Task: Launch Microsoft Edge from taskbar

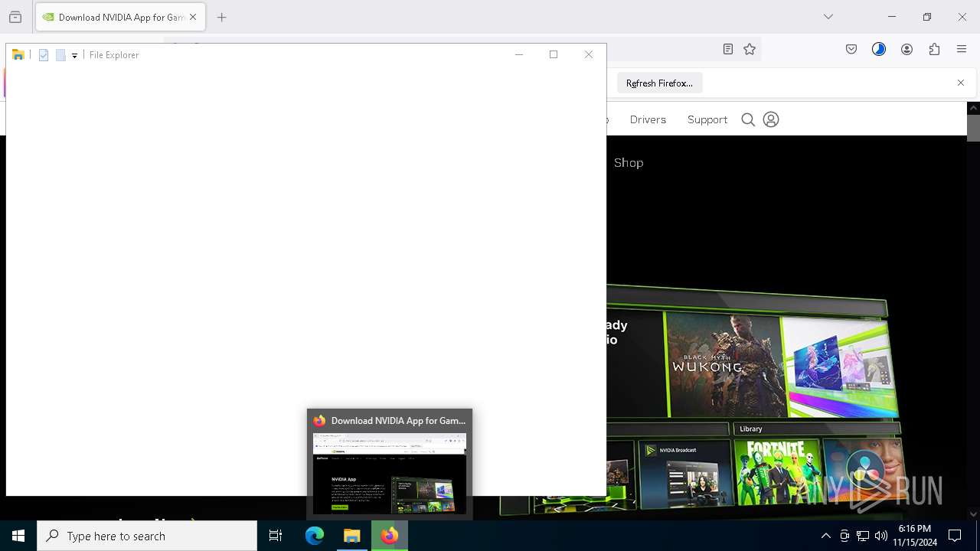Action: [315, 536]
